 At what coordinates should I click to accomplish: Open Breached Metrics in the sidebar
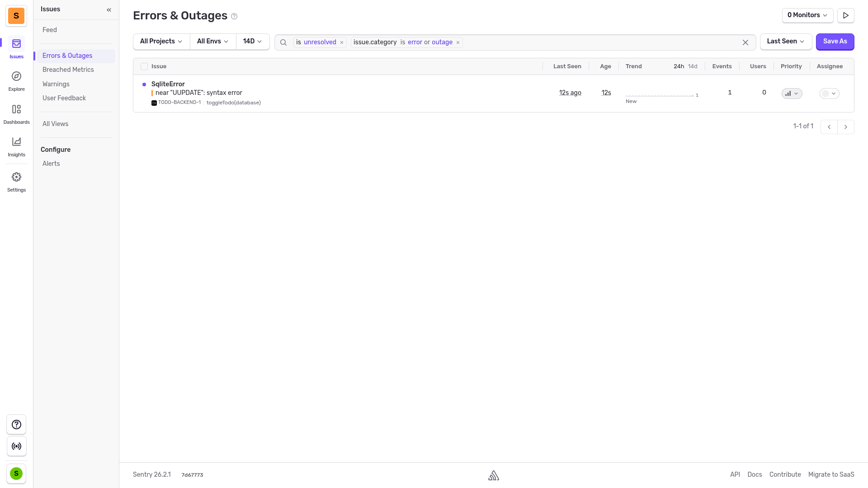click(x=68, y=70)
